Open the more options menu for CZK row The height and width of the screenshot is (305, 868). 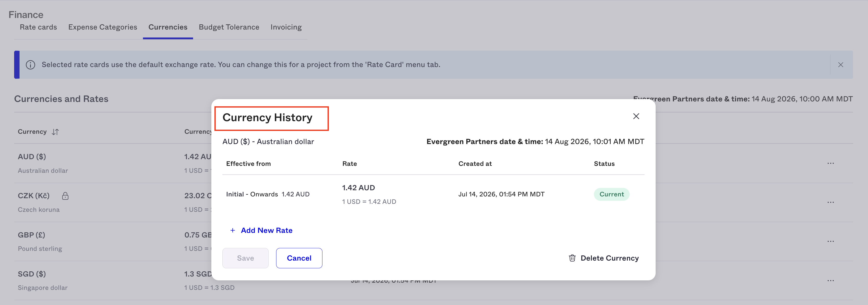point(830,202)
